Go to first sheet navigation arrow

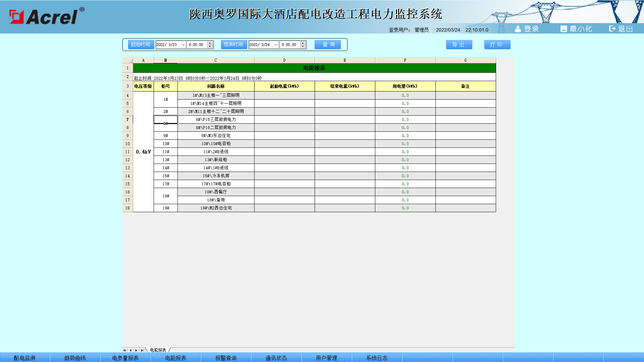124,350
